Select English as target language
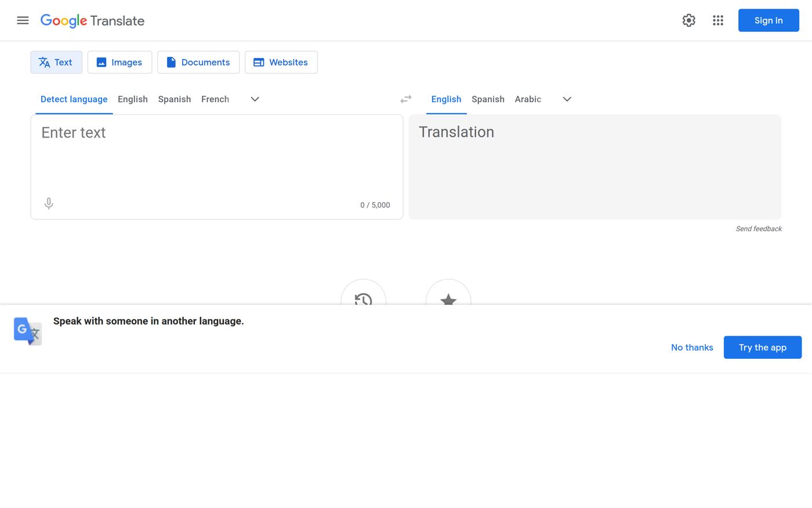Viewport: 812px width, 508px height. pos(446,99)
